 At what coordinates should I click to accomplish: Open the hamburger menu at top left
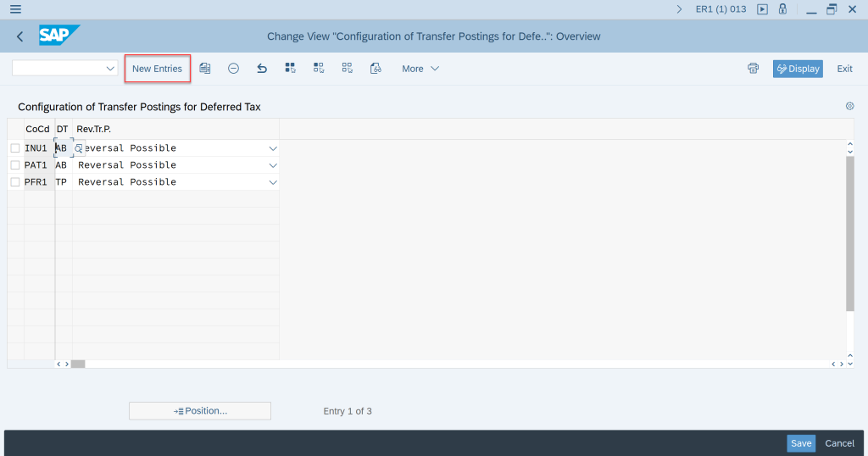[x=15, y=9]
